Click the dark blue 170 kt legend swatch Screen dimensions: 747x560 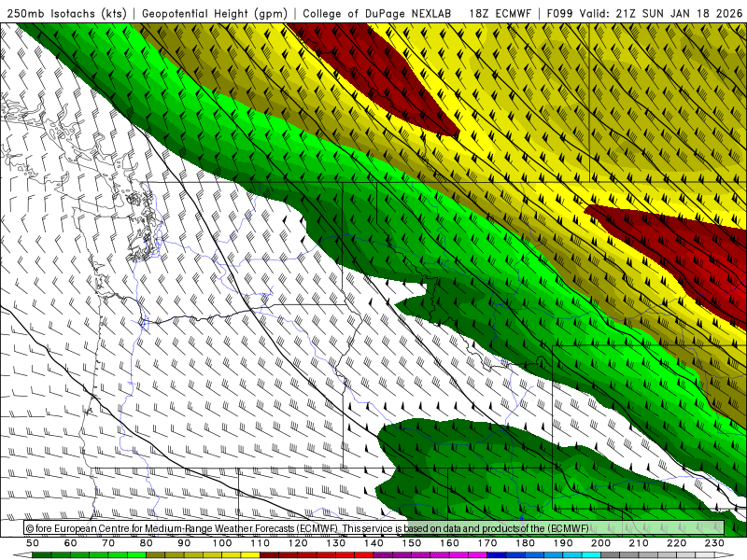[497, 555]
